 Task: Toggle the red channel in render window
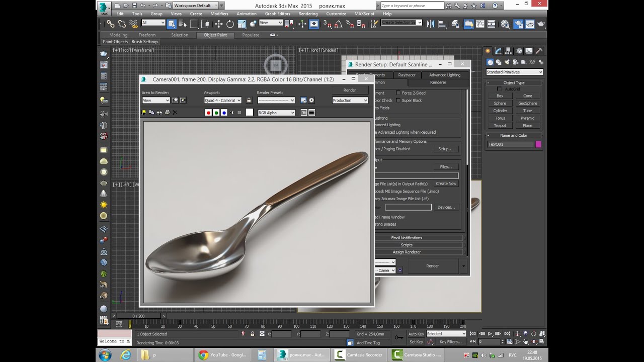[208, 113]
